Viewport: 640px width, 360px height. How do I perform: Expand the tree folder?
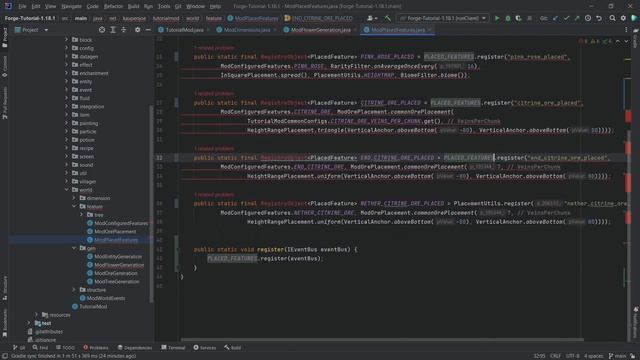click(x=82, y=215)
